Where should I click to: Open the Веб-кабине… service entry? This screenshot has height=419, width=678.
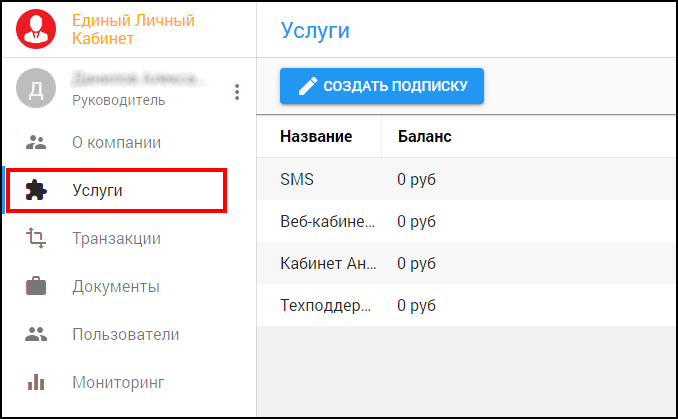(x=328, y=221)
